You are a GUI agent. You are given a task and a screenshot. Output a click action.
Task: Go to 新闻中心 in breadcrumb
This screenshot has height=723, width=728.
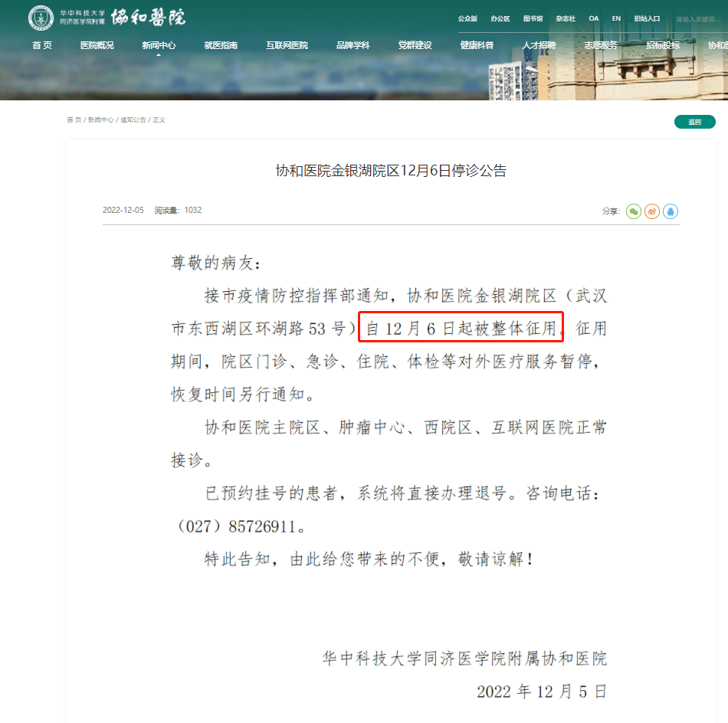point(100,119)
